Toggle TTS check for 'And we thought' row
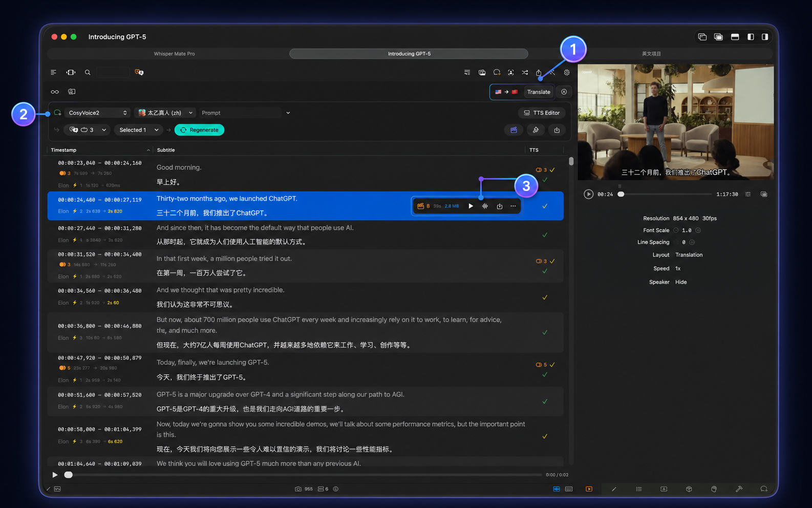The image size is (812, 508). point(545,297)
